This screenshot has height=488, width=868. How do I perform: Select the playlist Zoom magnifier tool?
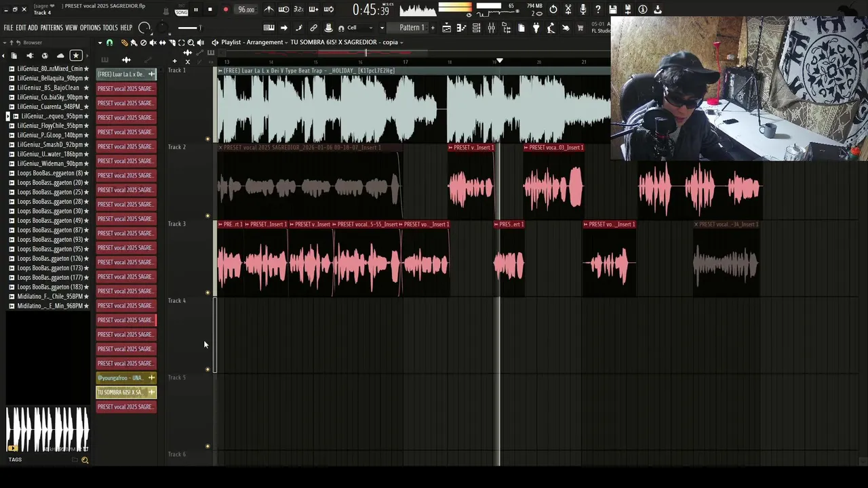coord(191,43)
